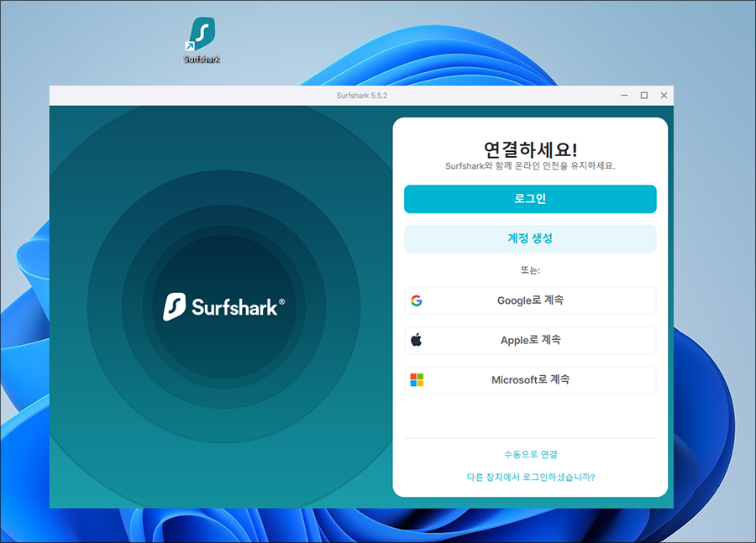This screenshot has width=756, height=543.
Task: Click the Surfshark와 함께 온라인 안전을 유지하세요 subtitle
Action: 530,166
